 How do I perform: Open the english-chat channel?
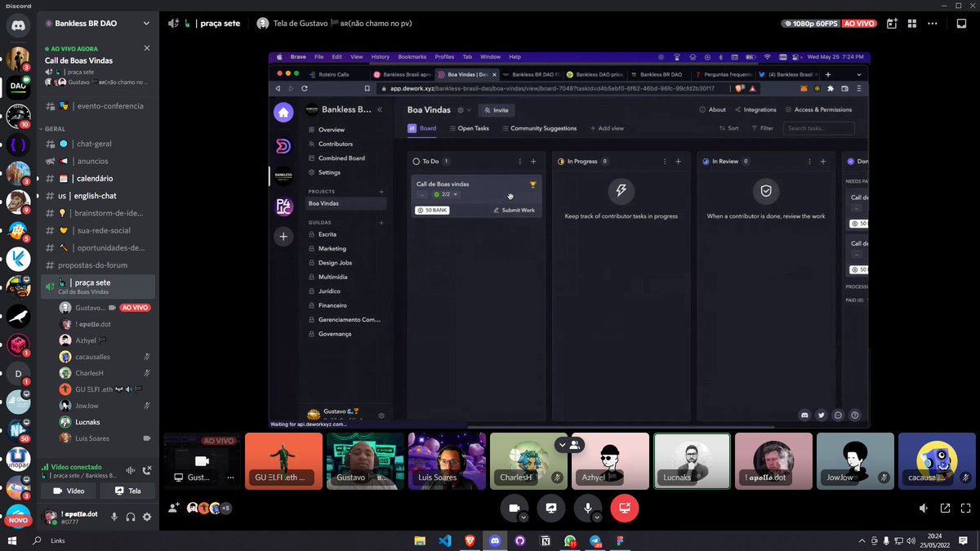coord(98,196)
